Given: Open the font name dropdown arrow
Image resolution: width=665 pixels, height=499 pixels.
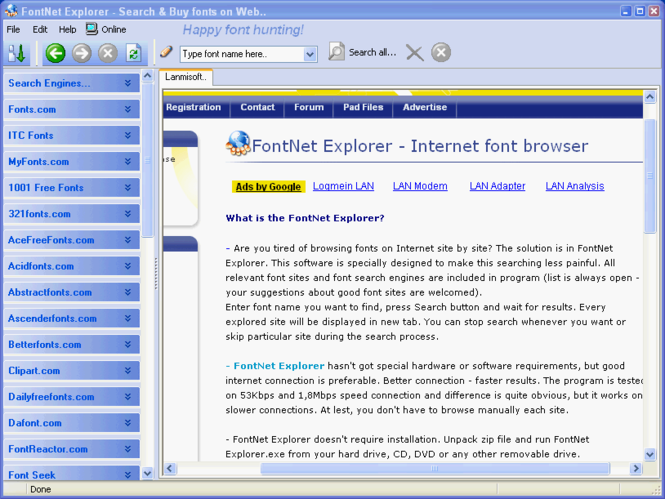Looking at the screenshot, I should tap(310, 54).
